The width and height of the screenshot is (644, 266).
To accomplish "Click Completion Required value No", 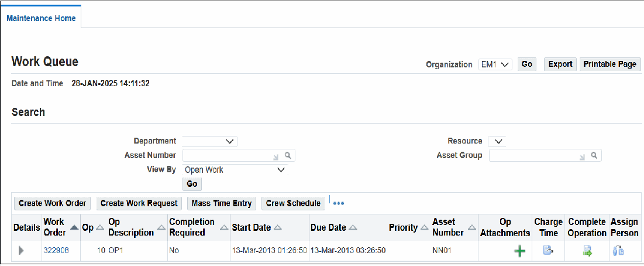I will pos(174,250).
